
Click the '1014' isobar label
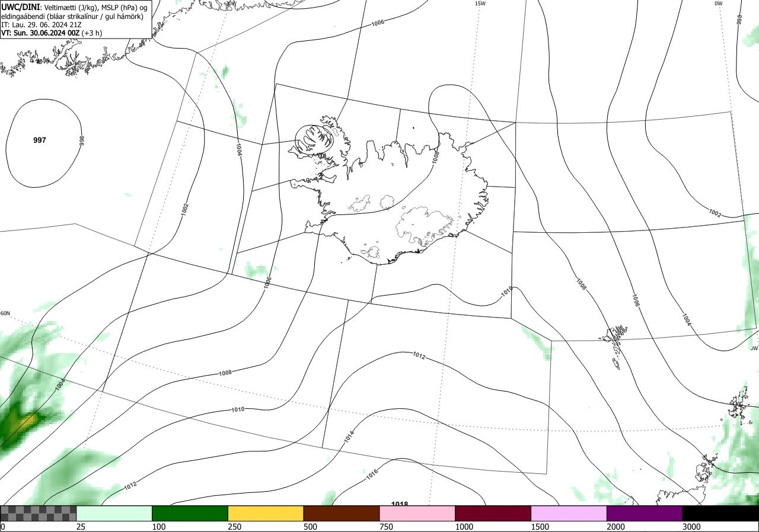[x=349, y=437]
